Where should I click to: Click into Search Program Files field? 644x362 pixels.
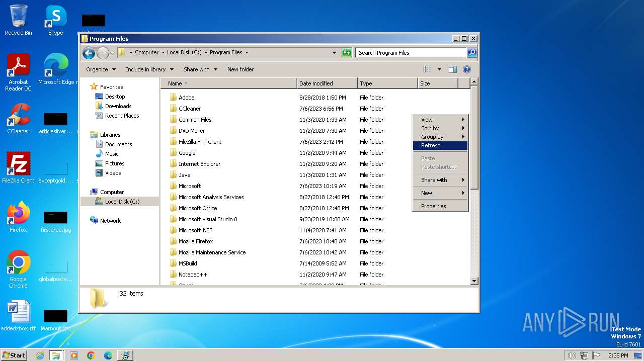pyautogui.click(x=411, y=53)
